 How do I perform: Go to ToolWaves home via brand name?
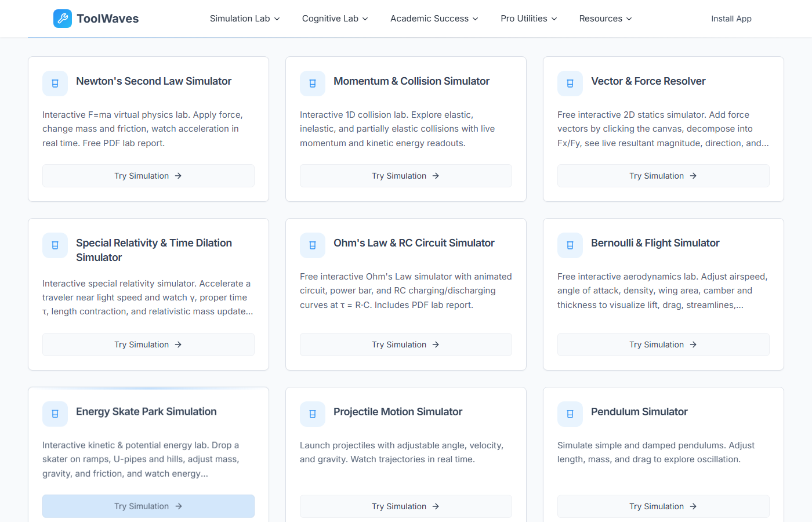[108, 19]
